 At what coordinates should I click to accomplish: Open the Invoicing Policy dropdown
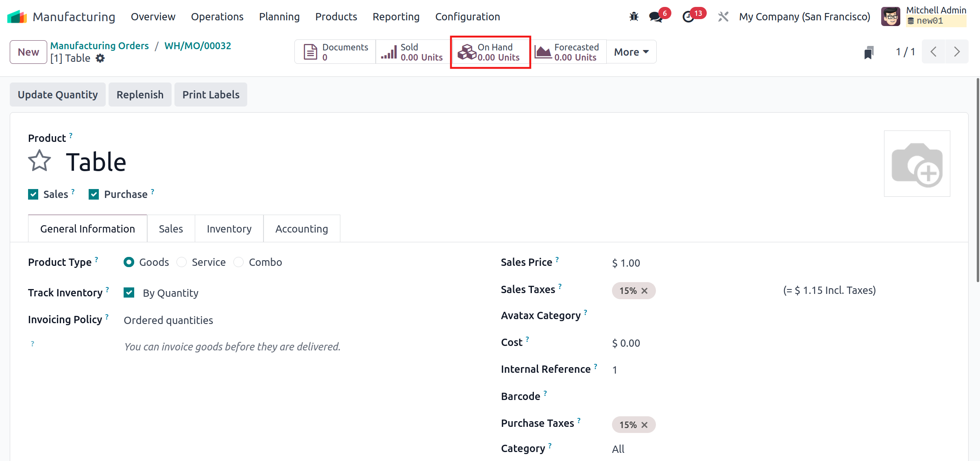168,320
